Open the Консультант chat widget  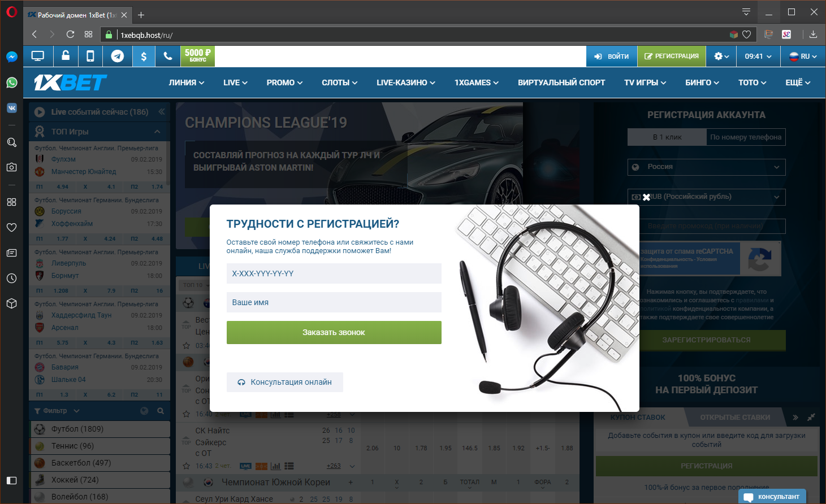(772, 497)
